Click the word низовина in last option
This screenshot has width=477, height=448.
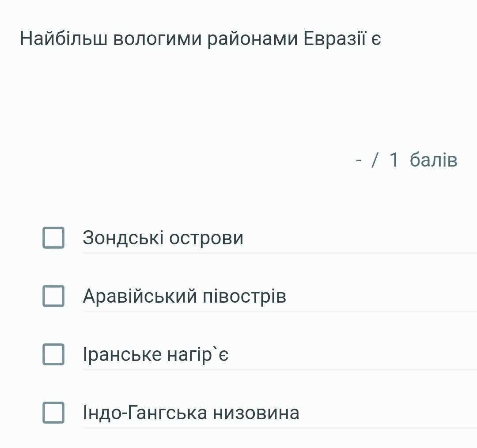point(256,413)
